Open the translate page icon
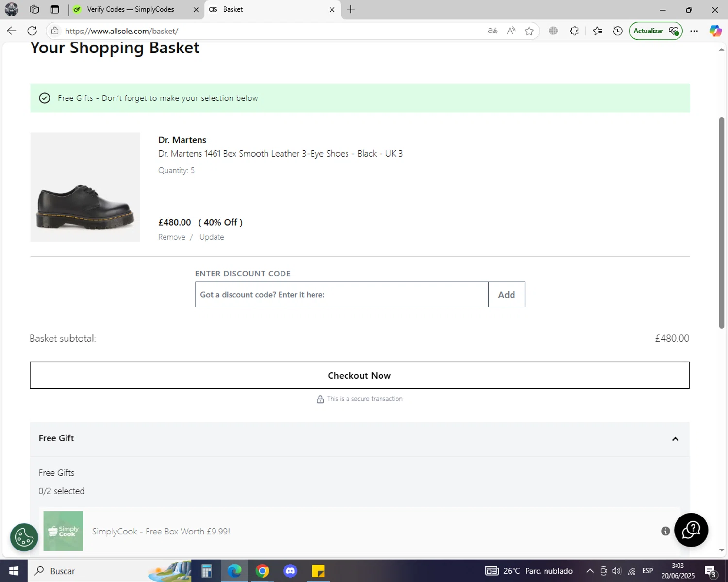Screen dimensions: 728x582 click(x=493, y=31)
